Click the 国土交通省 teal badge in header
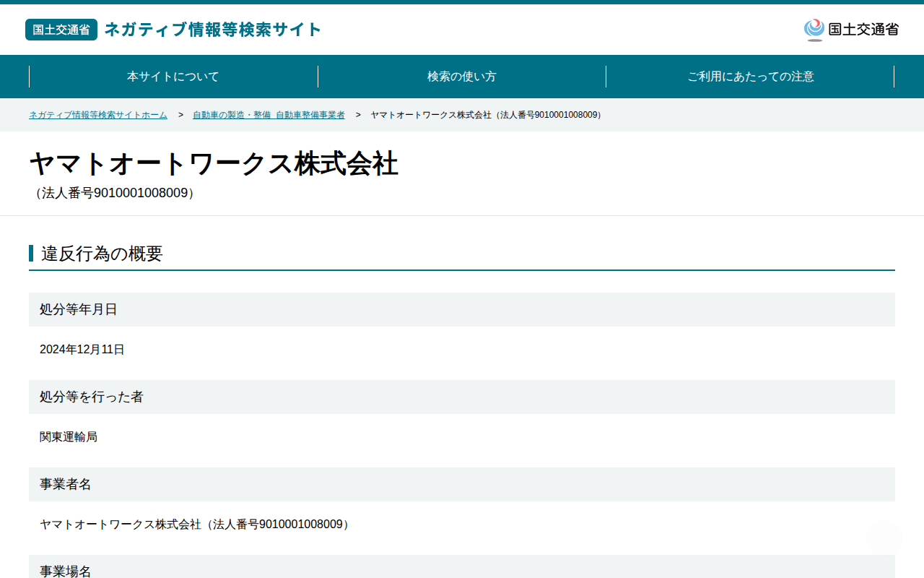The width and height of the screenshot is (924, 578). (61, 30)
